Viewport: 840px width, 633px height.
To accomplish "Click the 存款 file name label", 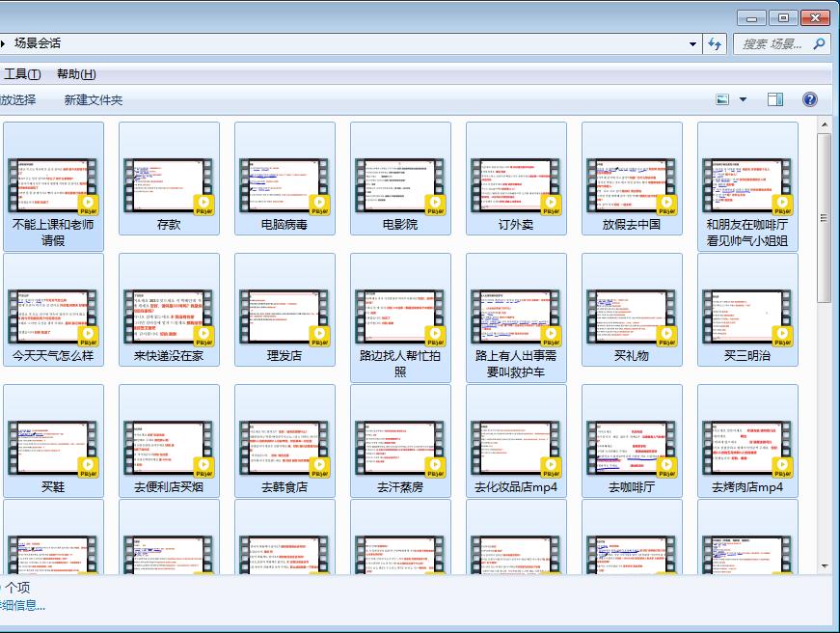I will click(169, 225).
